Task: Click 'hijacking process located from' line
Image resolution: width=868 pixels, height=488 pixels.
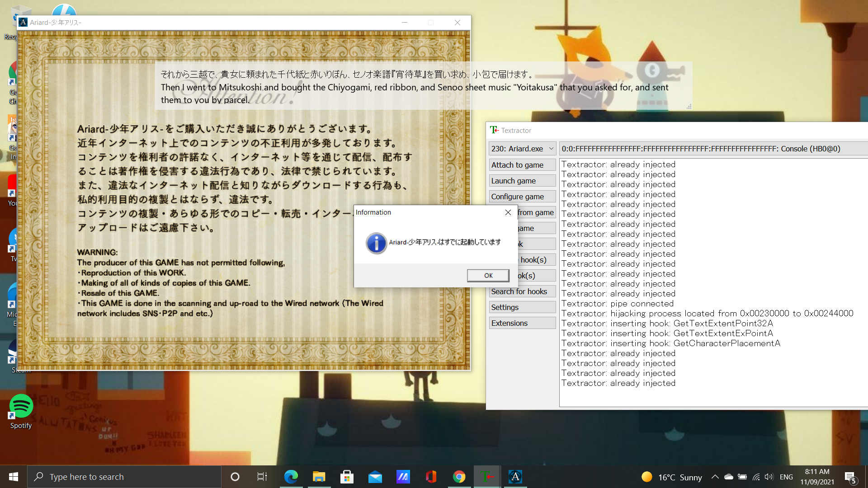Action: point(708,314)
